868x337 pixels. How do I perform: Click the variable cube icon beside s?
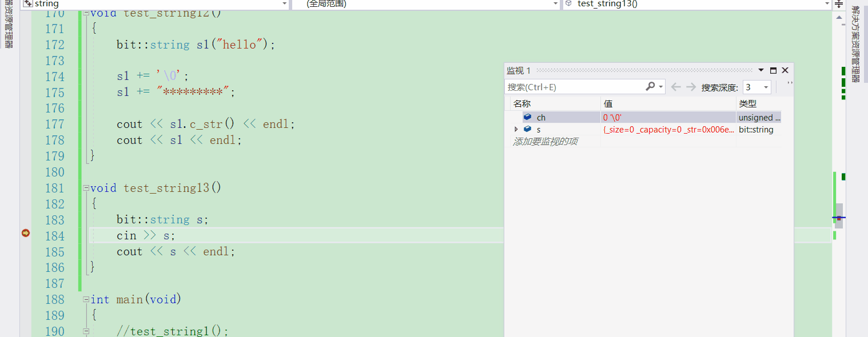coord(527,129)
